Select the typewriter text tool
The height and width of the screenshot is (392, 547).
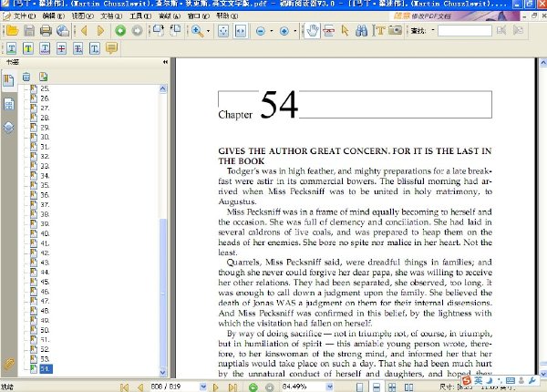[x=378, y=31]
